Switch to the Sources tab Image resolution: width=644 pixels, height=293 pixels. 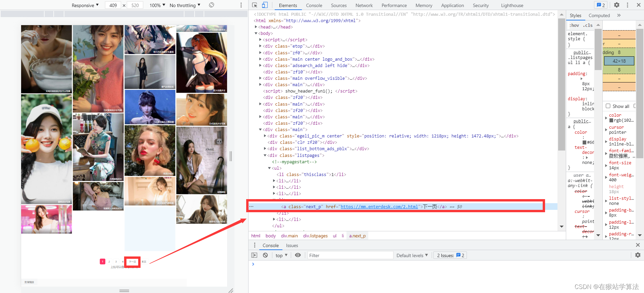[339, 5]
